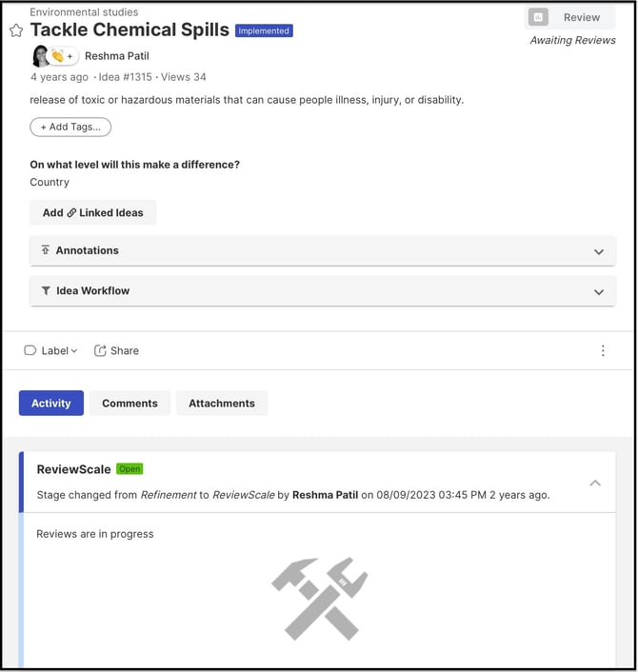The height and width of the screenshot is (672, 638).
Task: Star the Tackle Chemical Spills idea
Action: pyautogui.click(x=16, y=30)
